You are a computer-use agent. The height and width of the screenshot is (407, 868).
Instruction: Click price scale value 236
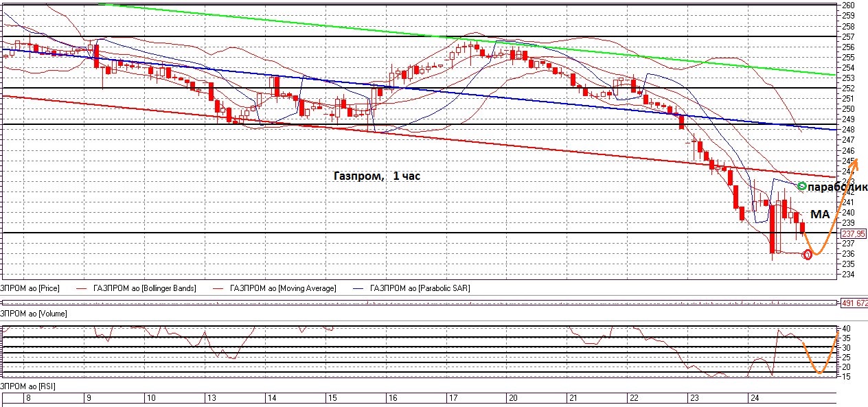pyautogui.click(x=848, y=254)
